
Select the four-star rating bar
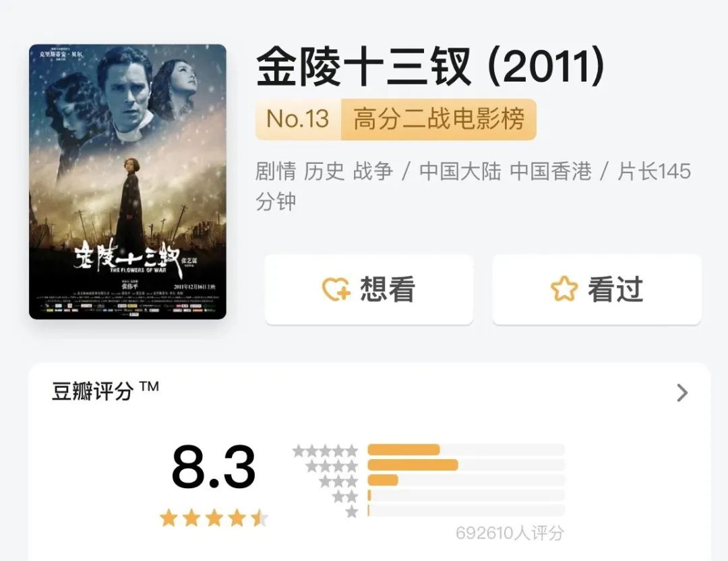466,465
